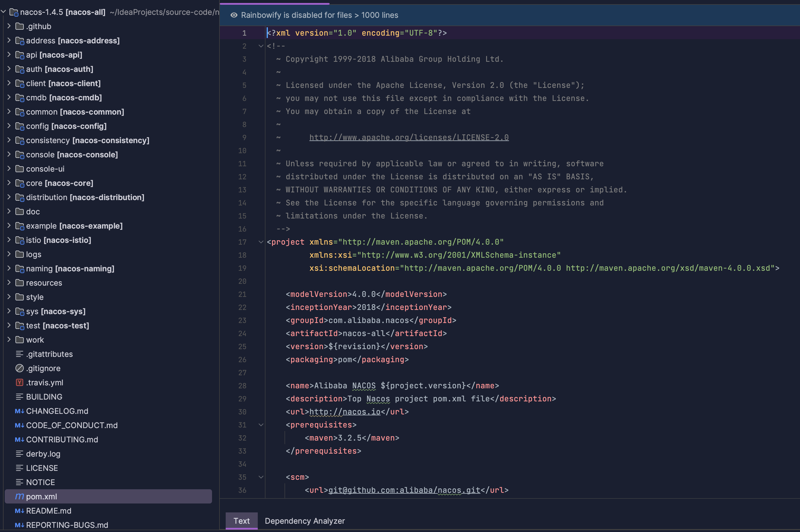The height and width of the screenshot is (532, 800).
Task: Expand the auth [nacos-auth] folder
Action: [9, 69]
